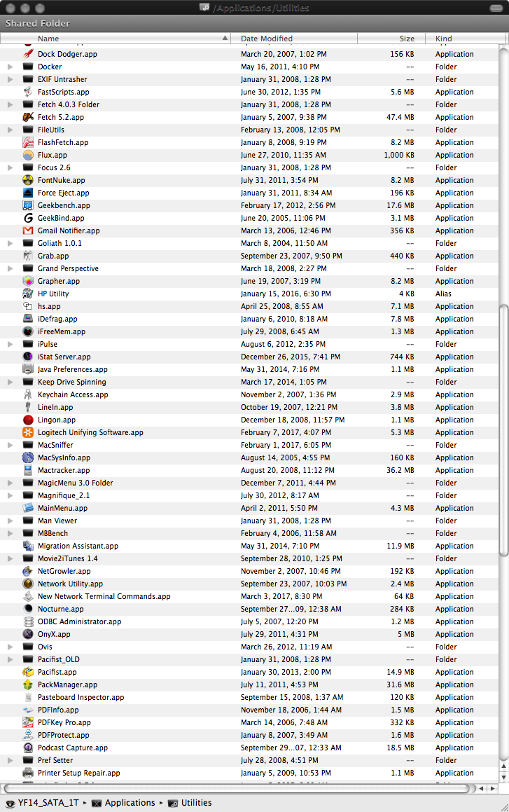Click the Printer Setup Repair.app icon

(29, 773)
